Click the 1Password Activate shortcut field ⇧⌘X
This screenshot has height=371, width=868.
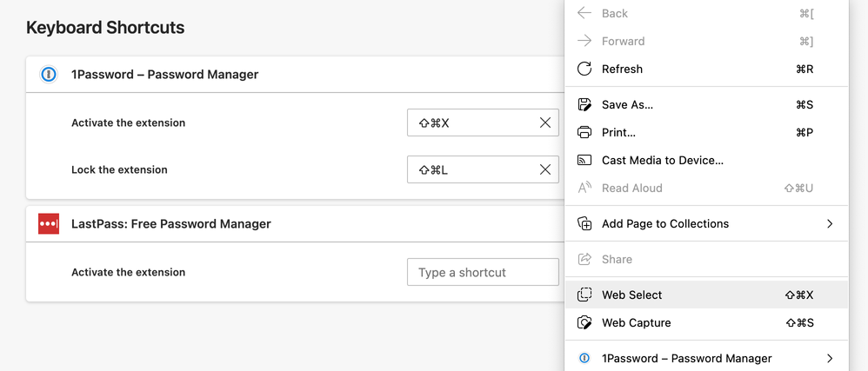click(470, 123)
